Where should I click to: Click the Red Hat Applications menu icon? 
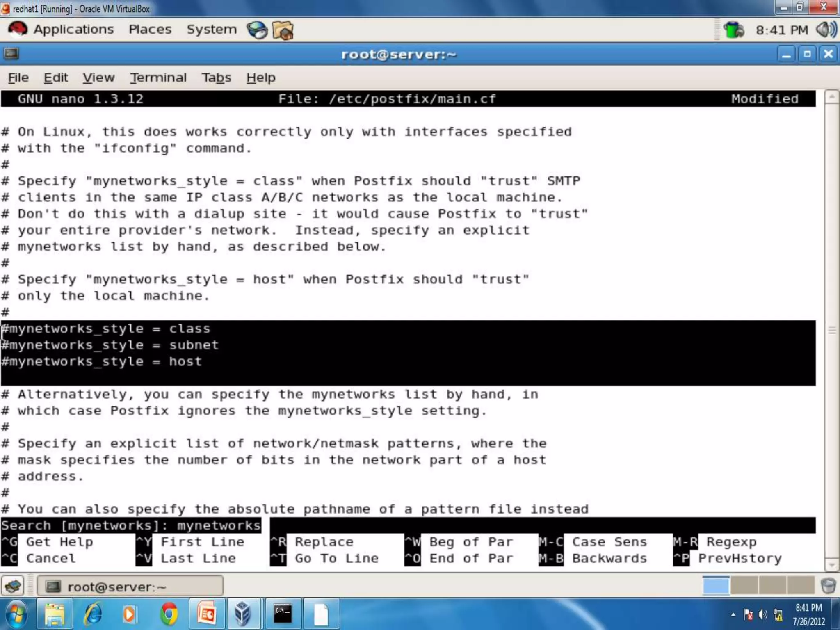18,30
